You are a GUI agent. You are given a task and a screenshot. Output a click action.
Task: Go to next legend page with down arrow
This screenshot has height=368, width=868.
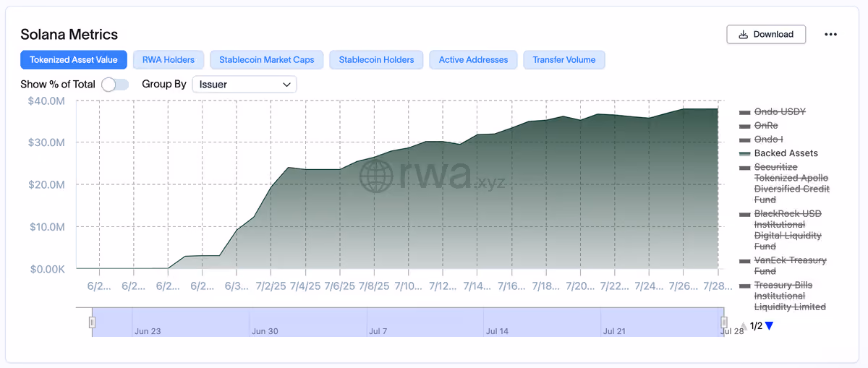769,326
